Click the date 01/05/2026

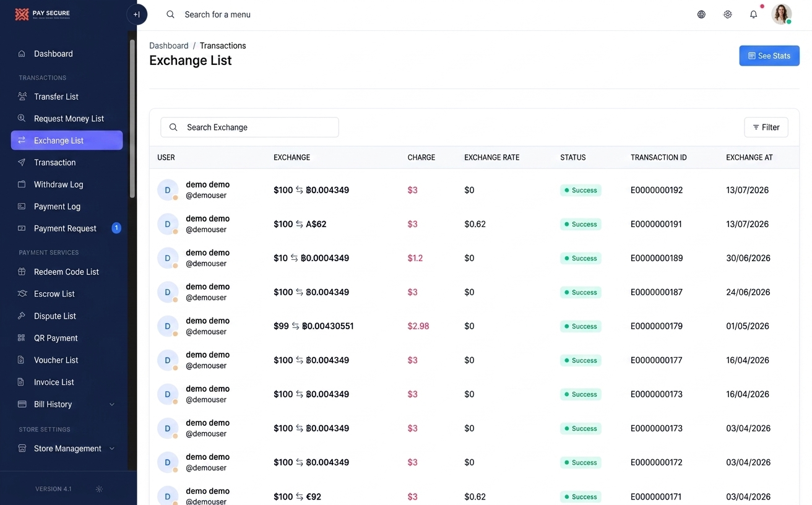tap(748, 326)
